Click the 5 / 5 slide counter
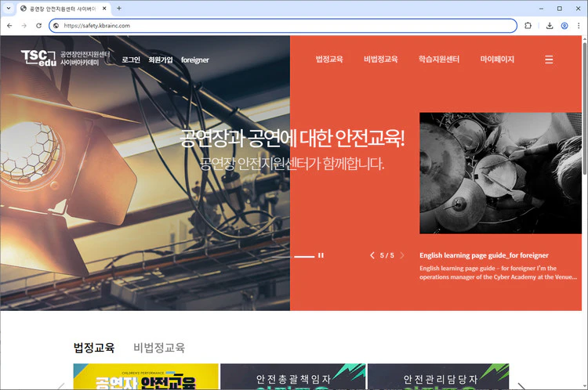The width and height of the screenshot is (588, 390). click(387, 255)
